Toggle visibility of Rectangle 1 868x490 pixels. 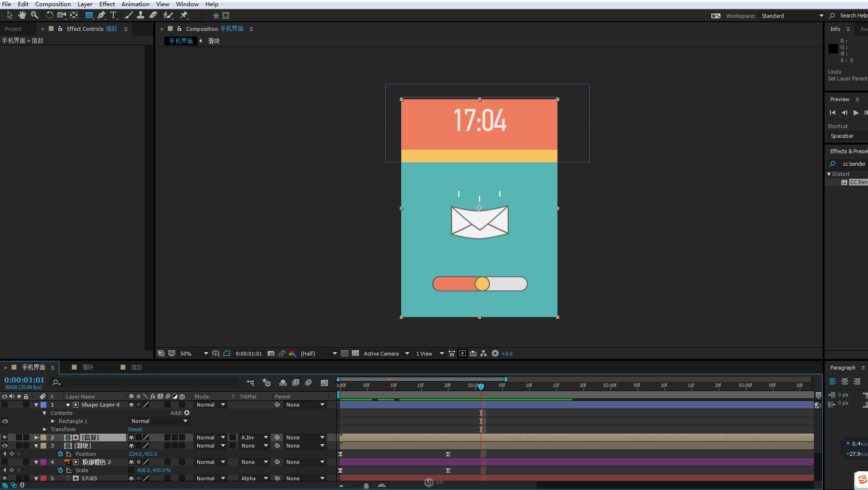(x=5, y=421)
